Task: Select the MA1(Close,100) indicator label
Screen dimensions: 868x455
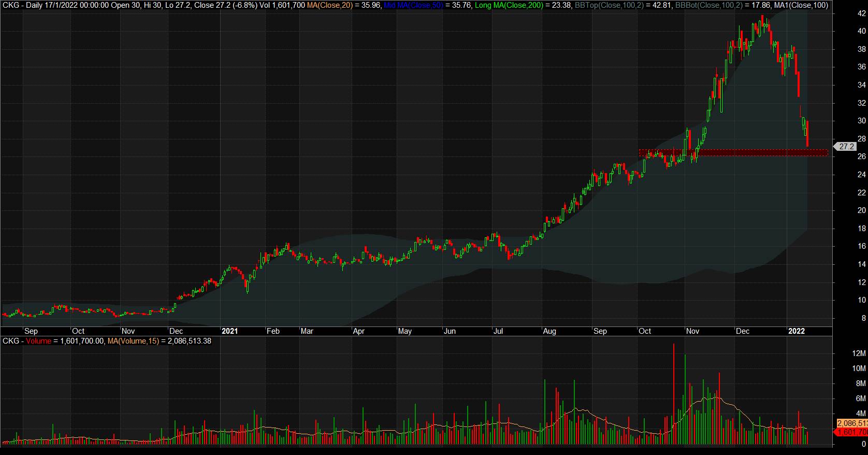Action: coord(801,5)
